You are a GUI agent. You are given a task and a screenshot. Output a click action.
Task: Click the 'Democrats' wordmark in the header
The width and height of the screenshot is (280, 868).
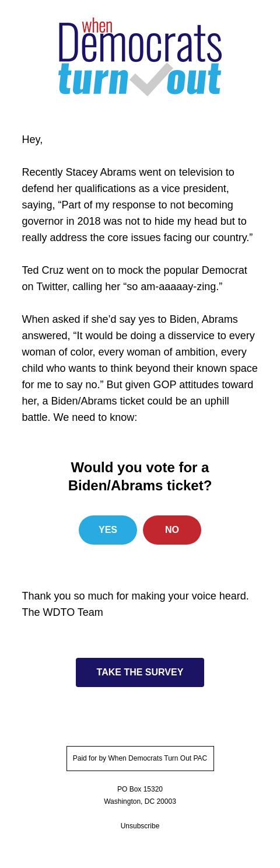pos(140,44)
